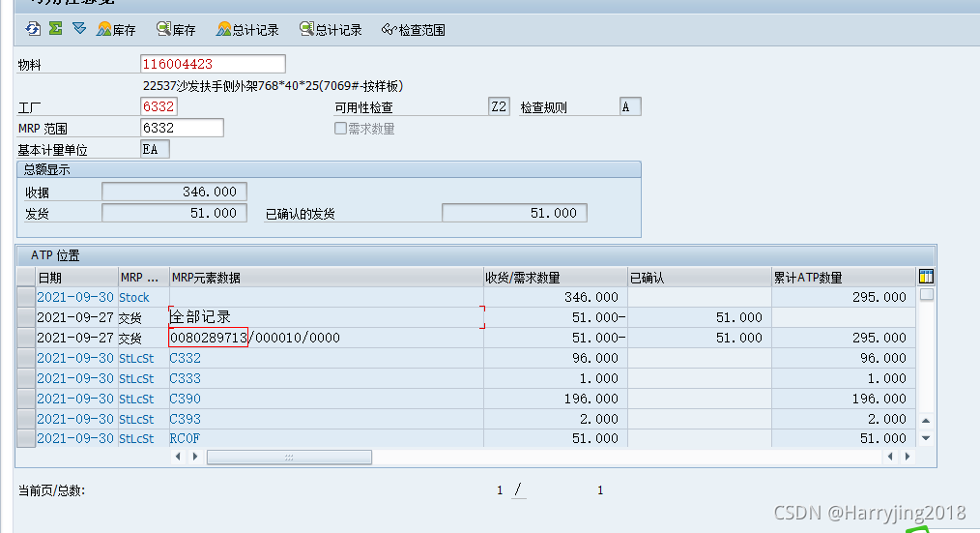Viewport: 980px width, 533px height.
Task: Select the 全部记录 row via its row selector
Action: (x=26, y=317)
